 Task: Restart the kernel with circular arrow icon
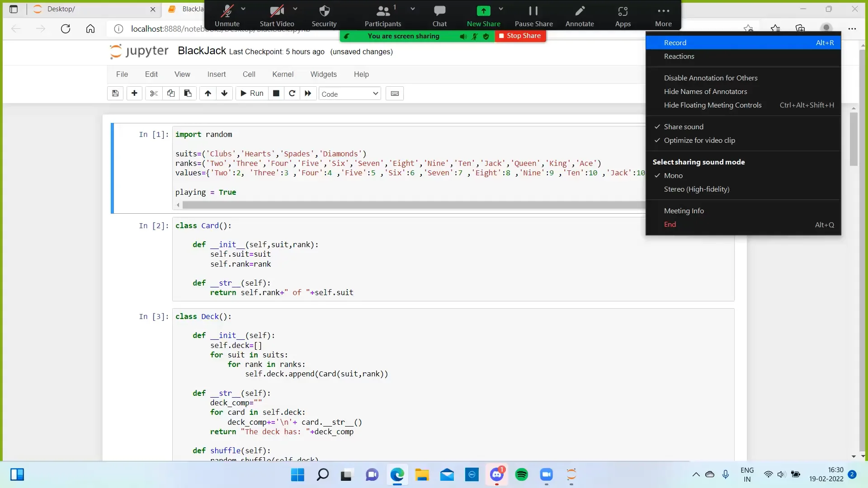pyautogui.click(x=292, y=94)
